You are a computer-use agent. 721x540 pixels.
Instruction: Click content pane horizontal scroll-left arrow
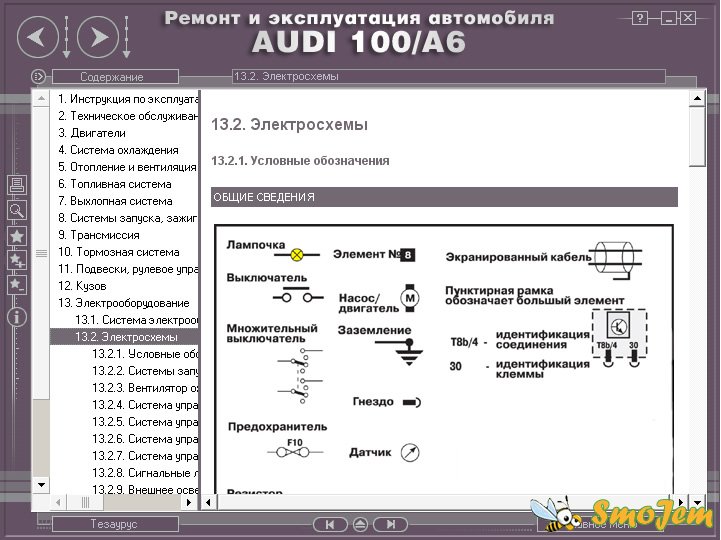(x=208, y=502)
